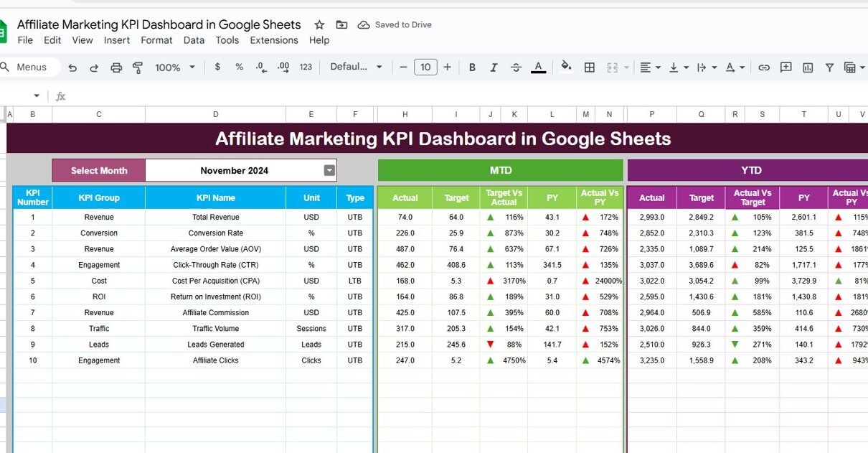Click the font size box showing 10
The width and height of the screenshot is (868, 453).
(425, 67)
